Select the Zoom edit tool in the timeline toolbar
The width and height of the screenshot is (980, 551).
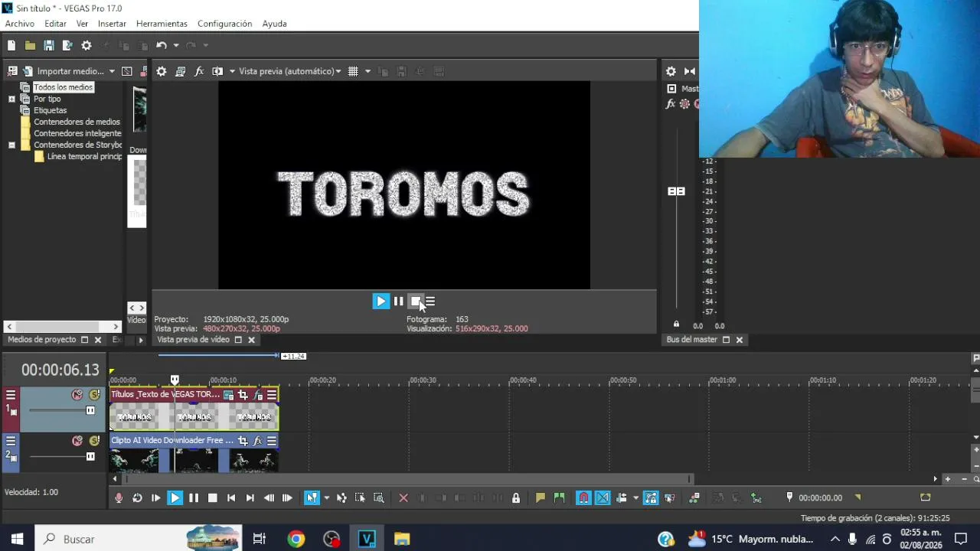(x=379, y=498)
